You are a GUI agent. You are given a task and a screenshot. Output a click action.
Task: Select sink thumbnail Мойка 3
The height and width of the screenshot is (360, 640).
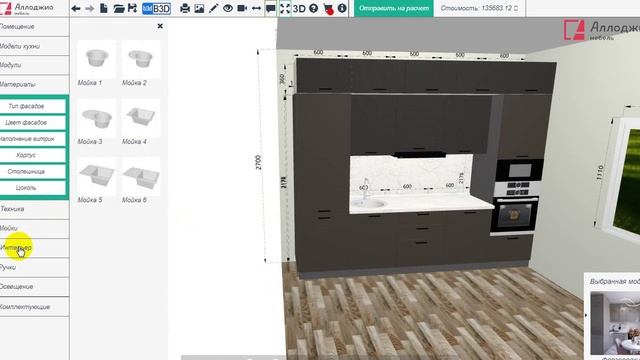(96, 118)
